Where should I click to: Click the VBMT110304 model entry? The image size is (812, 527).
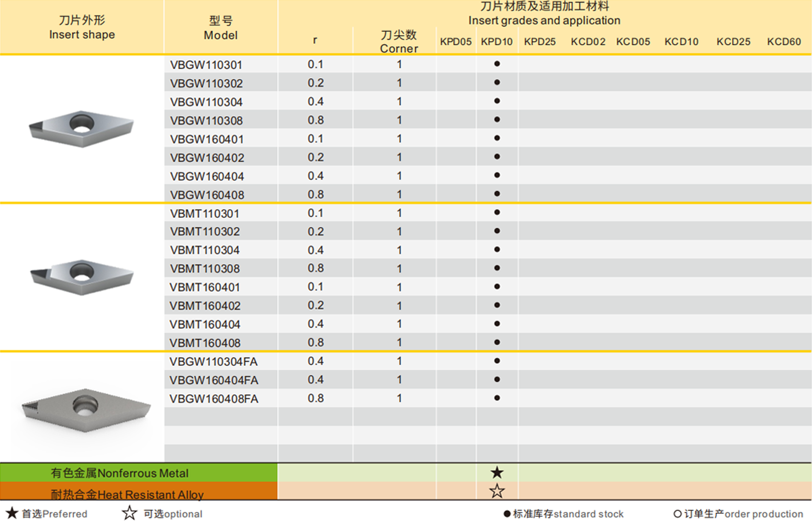click(x=205, y=249)
